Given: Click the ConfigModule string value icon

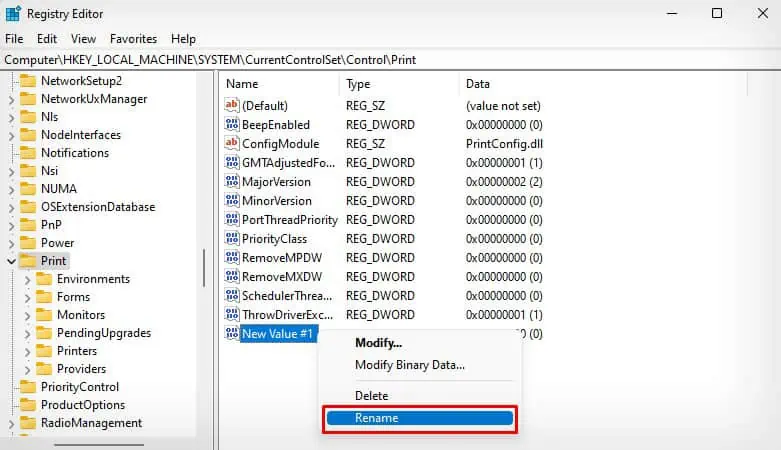Looking at the screenshot, I should pyautogui.click(x=232, y=143).
